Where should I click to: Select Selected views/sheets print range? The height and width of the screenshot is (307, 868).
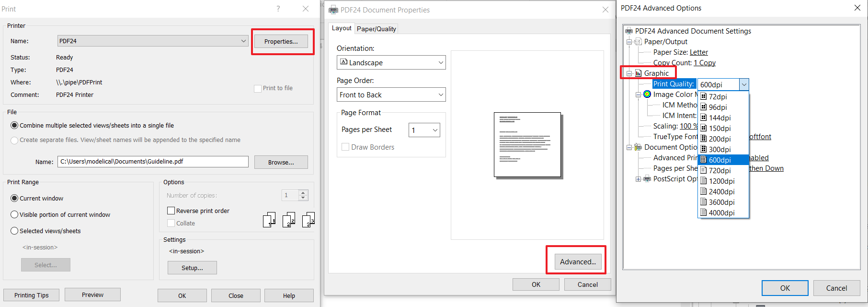coord(14,231)
